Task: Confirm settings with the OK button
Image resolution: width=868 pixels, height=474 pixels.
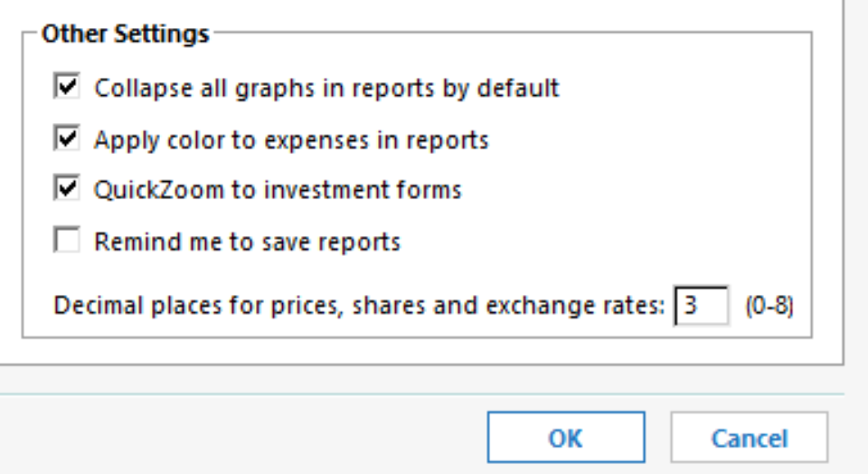Action: tap(566, 438)
